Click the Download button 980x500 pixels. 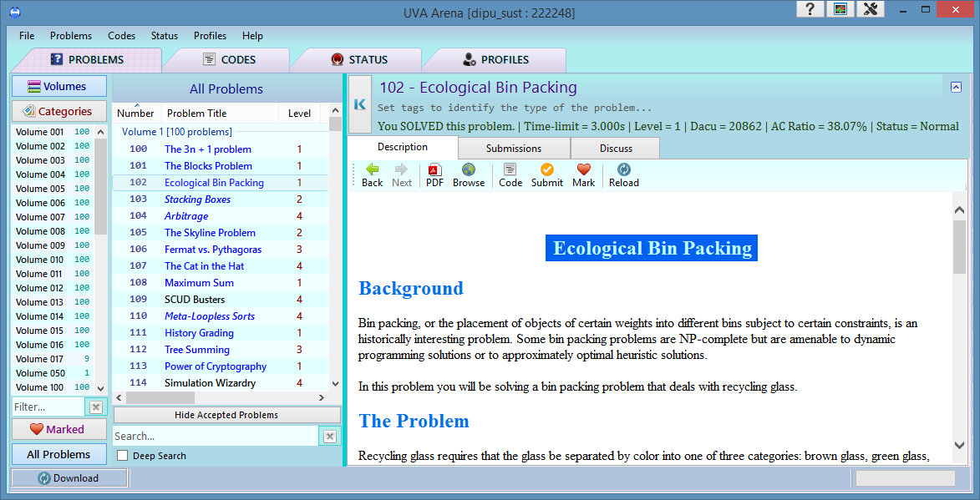[x=69, y=478]
